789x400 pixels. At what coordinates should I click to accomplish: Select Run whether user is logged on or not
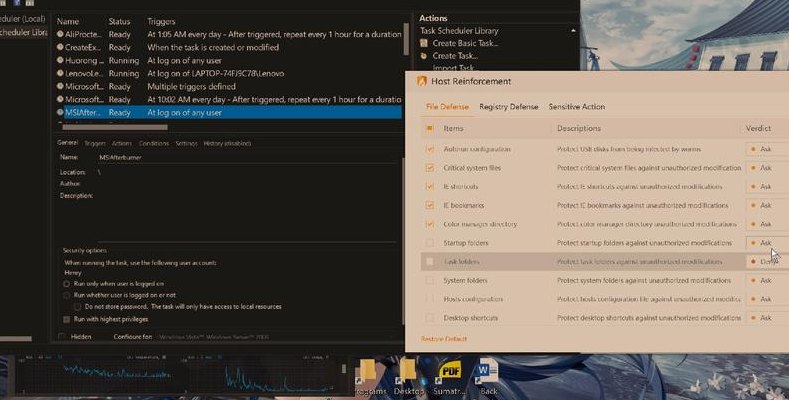(x=66, y=295)
